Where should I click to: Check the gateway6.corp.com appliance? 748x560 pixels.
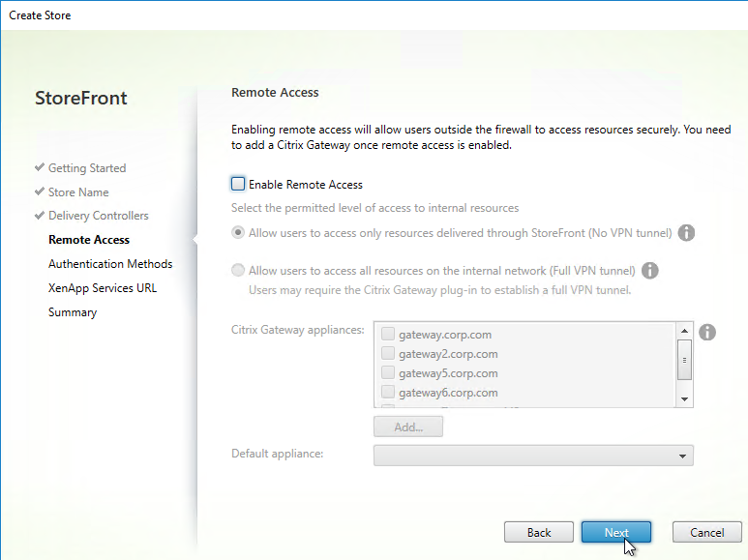tap(388, 392)
